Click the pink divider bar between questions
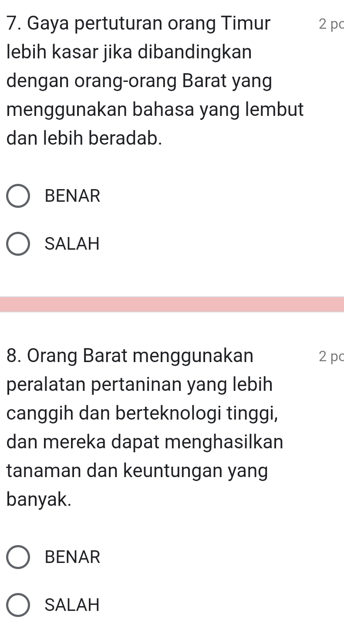Screen dimensions: 344x644 point(172,304)
